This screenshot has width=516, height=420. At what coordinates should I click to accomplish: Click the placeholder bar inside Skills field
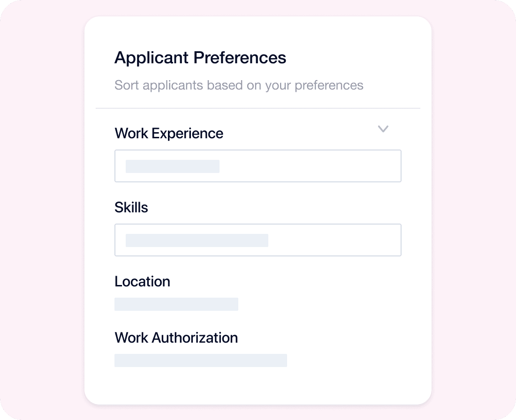point(197,240)
